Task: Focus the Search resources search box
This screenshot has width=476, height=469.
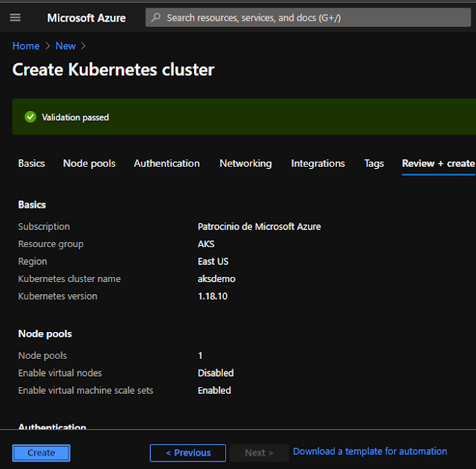Action: [308, 18]
